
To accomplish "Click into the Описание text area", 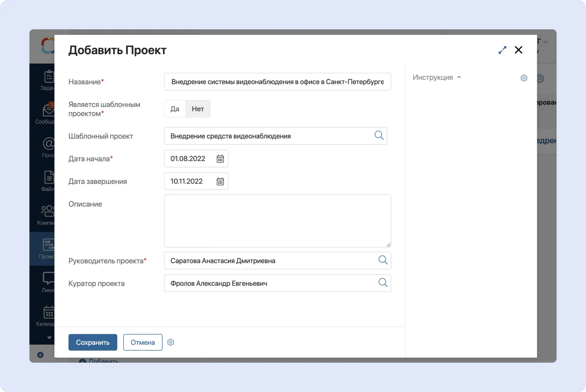I will point(277,221).
